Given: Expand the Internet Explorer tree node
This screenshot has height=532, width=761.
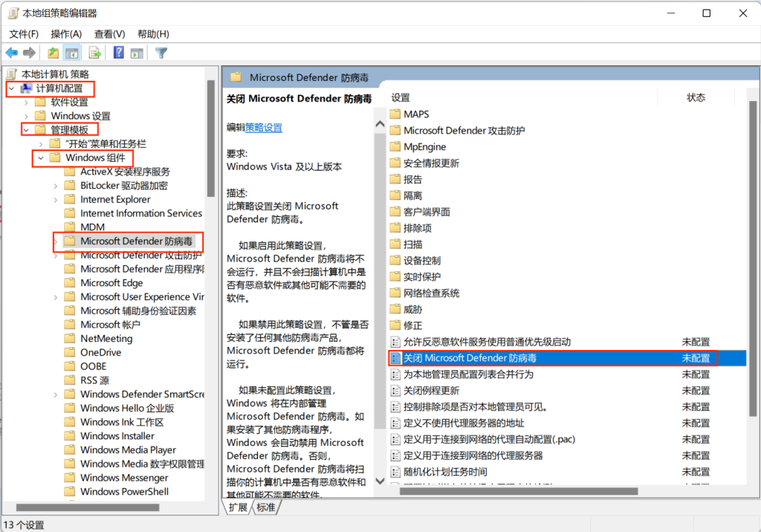Looking at the screenshot, I should (55, 199).
